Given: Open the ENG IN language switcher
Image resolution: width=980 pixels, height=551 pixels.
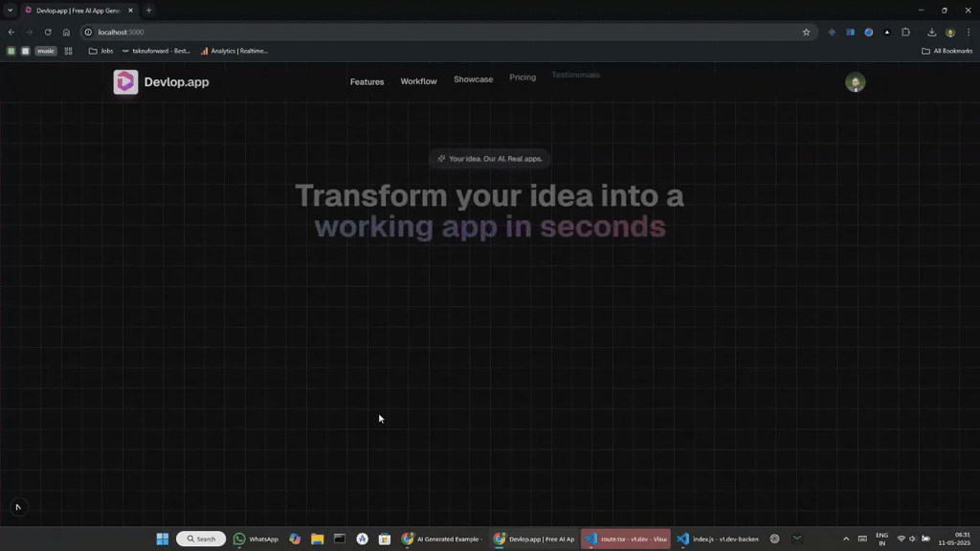Looking at the screenshot, I should (881, 540).
